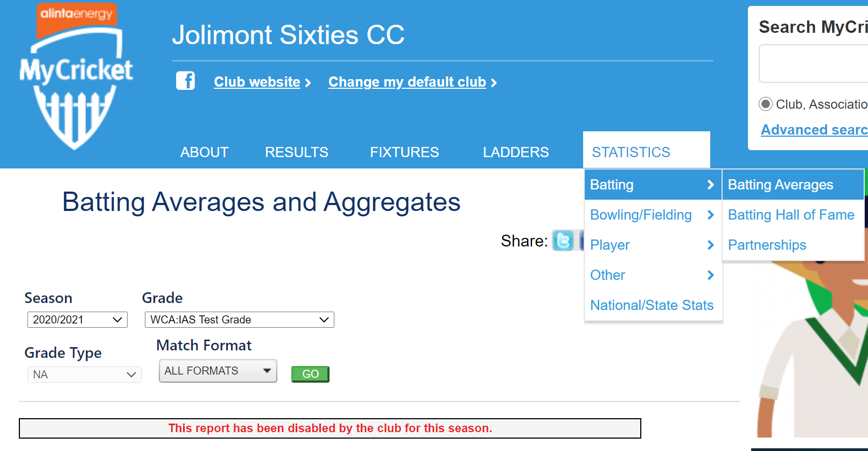Click the Search MyCricket text field
The width and height of the screenshot is (868, 451).
coord(813,64)
